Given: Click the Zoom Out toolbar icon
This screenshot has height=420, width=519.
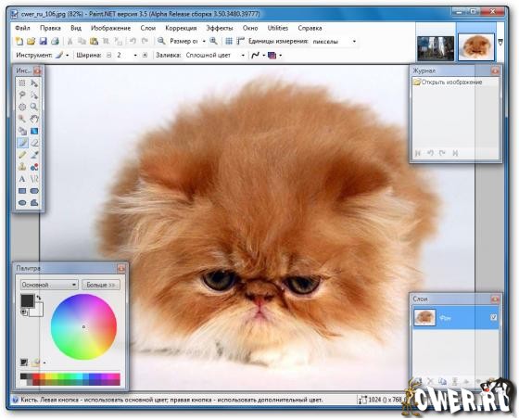Looking at the screenshot, I should click(x=161, y=41).
